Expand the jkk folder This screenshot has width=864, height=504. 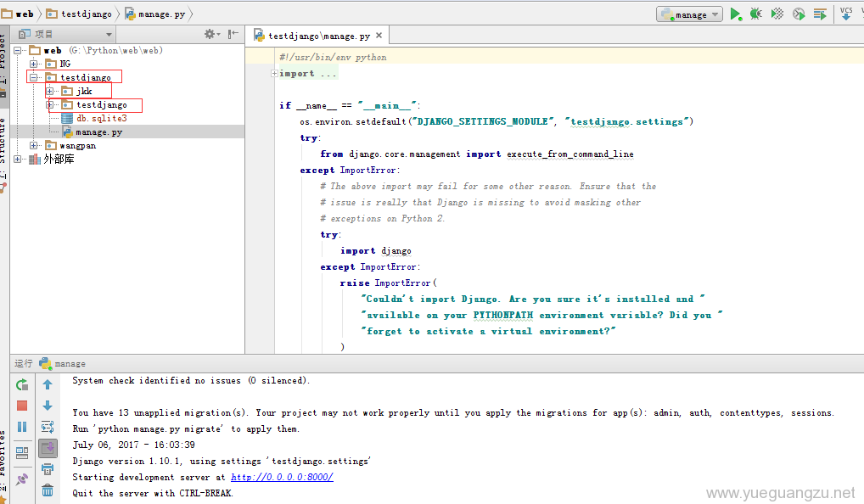[50, 91]
